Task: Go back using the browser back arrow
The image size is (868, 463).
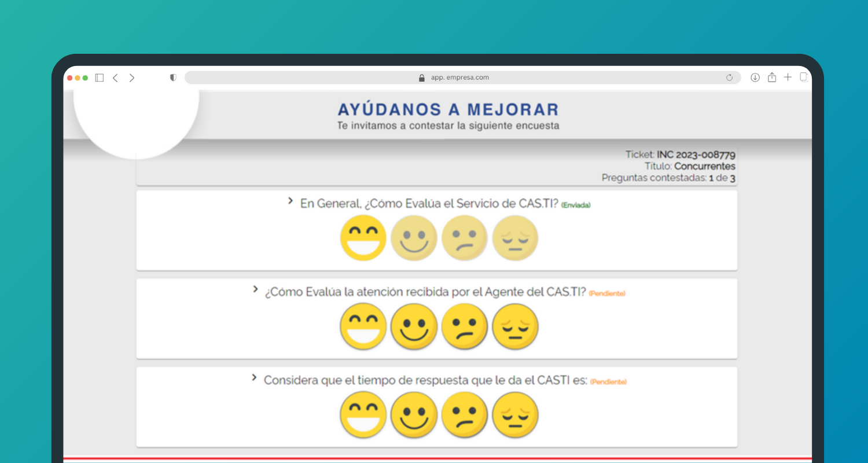Action: click(115, 78)
